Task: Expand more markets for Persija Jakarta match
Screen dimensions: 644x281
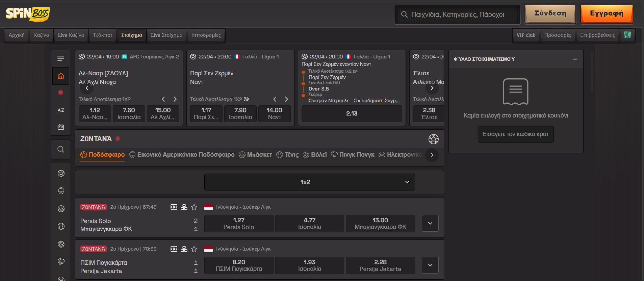Action: point(430,265)
